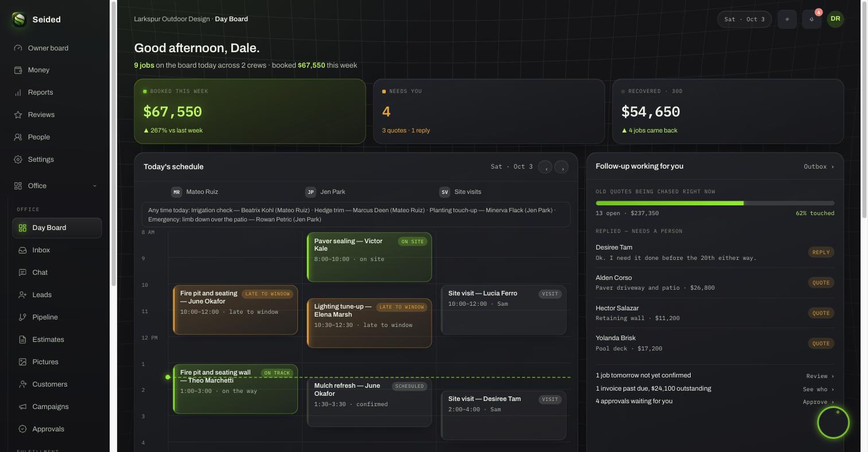The height and width of the screenshot is (452, 868).
Task: Open the Leads icon
Action: [22, 295]
